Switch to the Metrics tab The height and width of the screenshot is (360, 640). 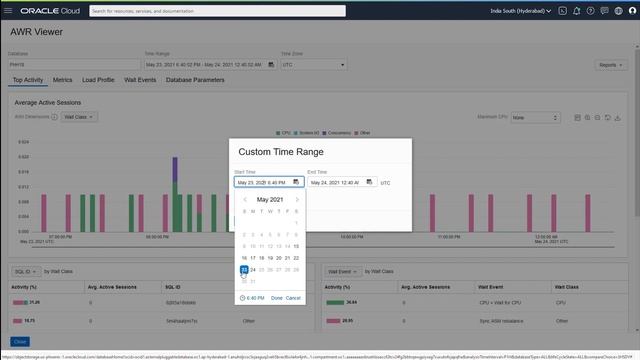[62, 80]
